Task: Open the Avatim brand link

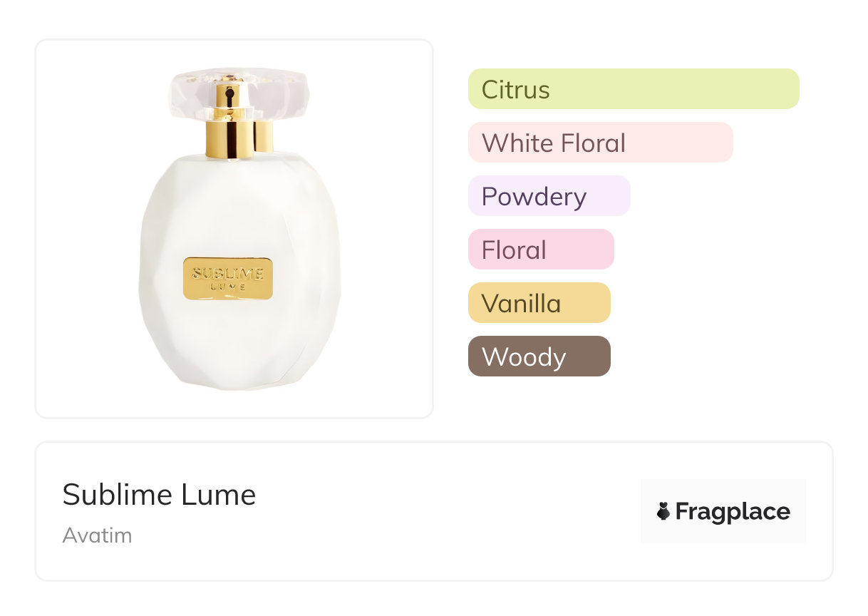Action: pyautogui.click(x=97, y=535)
